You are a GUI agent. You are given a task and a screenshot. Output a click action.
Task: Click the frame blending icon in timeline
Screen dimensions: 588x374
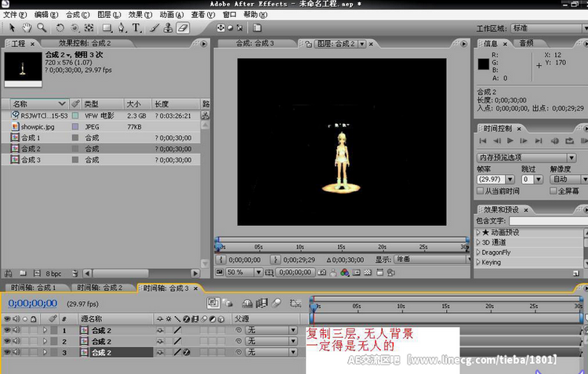coord(262,303)
